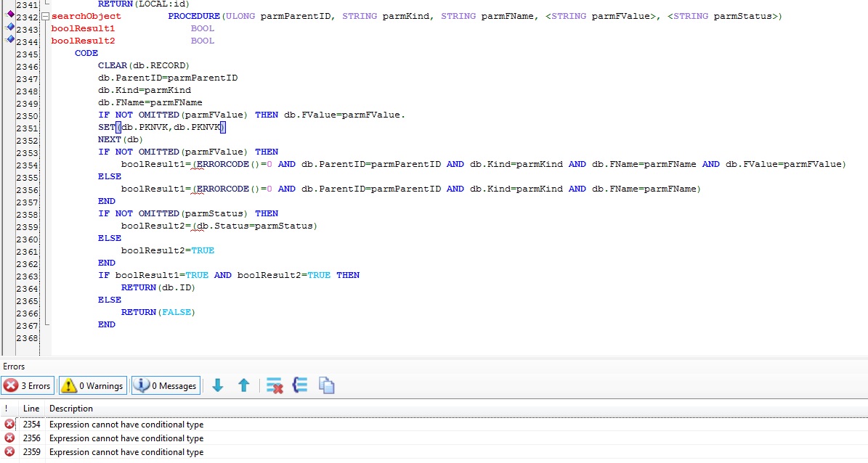The height and width of the screenshot is (463, 868).
Task: Collapse the searchObject procedure fold
Action: coord(45,16)
